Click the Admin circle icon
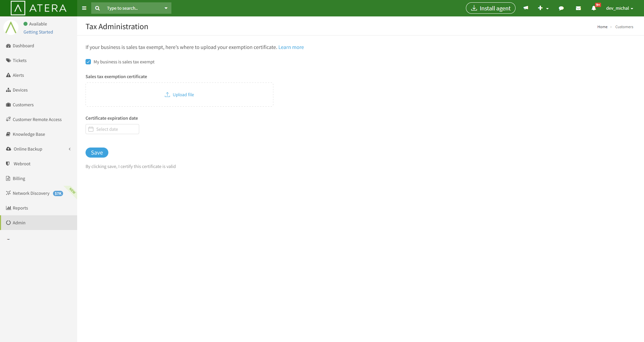 [x=8, y=223]
